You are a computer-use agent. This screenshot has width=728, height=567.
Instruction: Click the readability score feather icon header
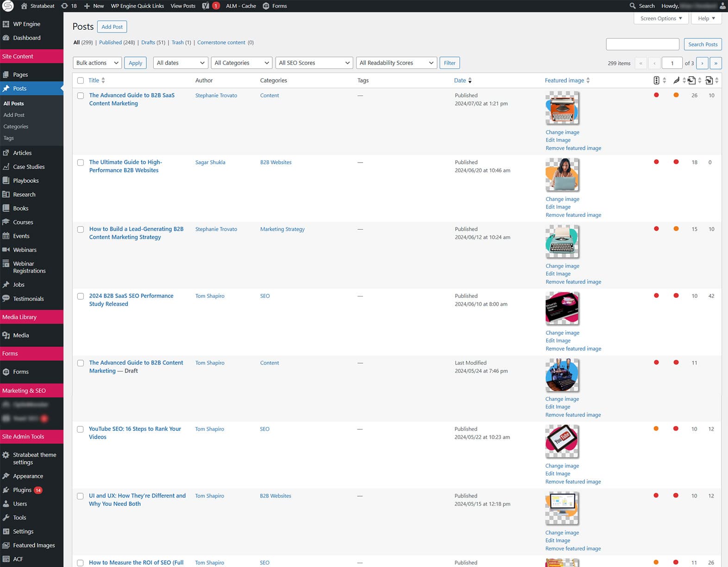676,81
